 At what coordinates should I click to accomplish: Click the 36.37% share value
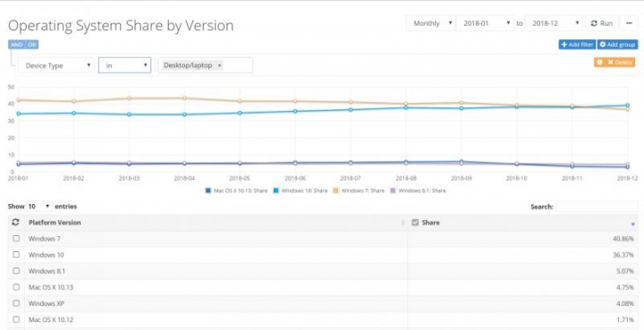624,255
